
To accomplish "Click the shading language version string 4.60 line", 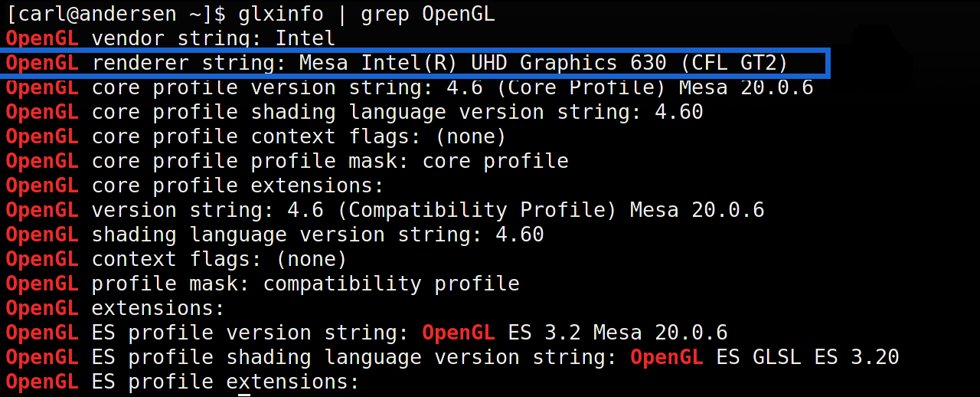I will [x=274, y=235].
